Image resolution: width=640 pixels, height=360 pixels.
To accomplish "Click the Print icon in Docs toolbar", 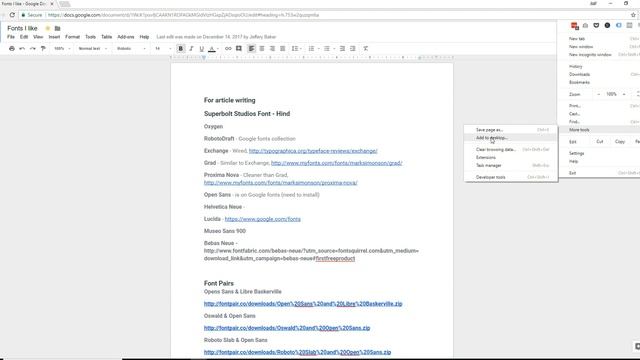I will 12,49.
